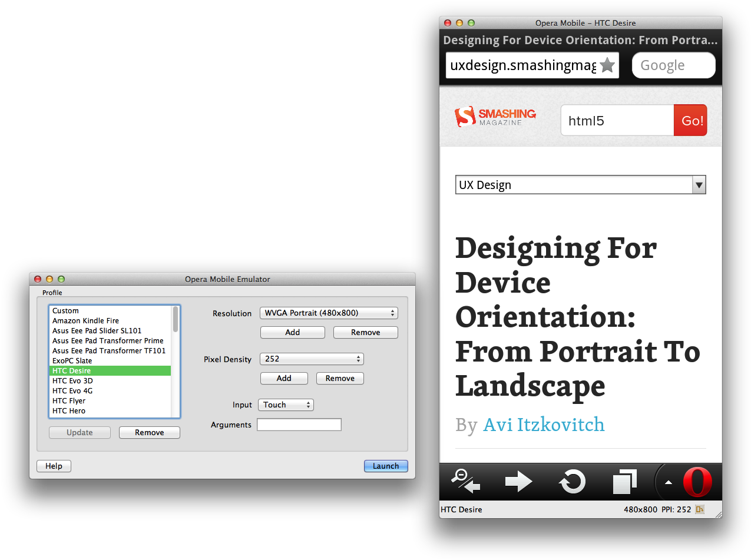Select Asus Eee Pad Transformer Prime
This screenshot has height=560, width=751.
pos(110,341)
